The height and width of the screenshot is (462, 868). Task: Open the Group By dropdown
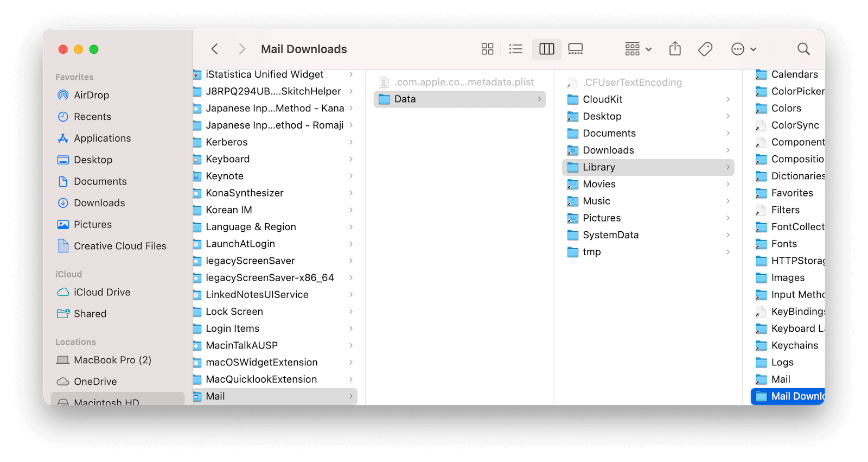click(x=638, y=49)
